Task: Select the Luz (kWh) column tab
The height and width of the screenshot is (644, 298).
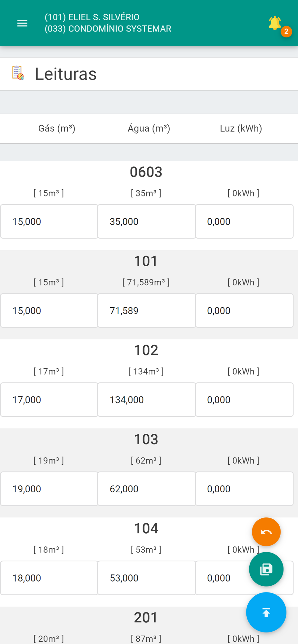Action: point(241,128)
